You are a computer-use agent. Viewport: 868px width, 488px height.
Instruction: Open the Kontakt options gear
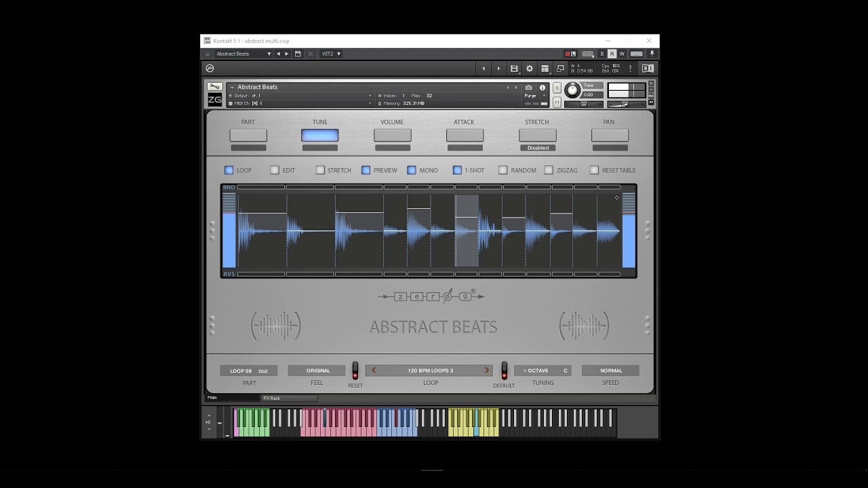(530, 68)
